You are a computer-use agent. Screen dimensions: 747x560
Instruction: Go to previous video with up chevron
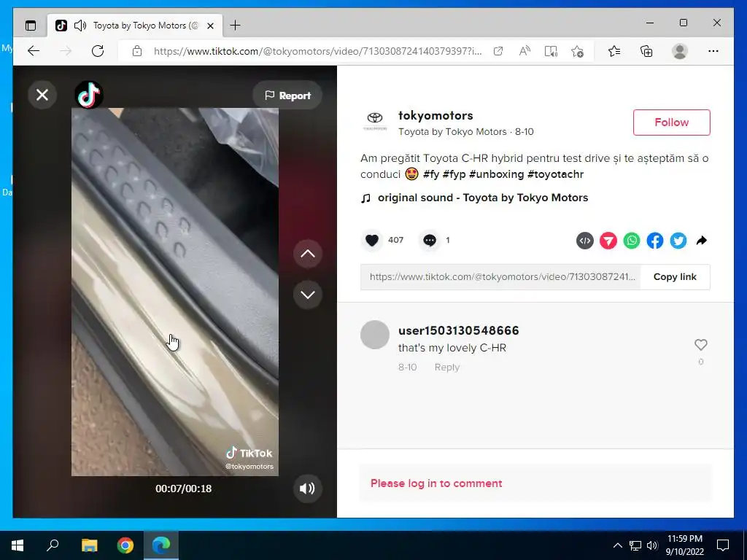[308, 253]
